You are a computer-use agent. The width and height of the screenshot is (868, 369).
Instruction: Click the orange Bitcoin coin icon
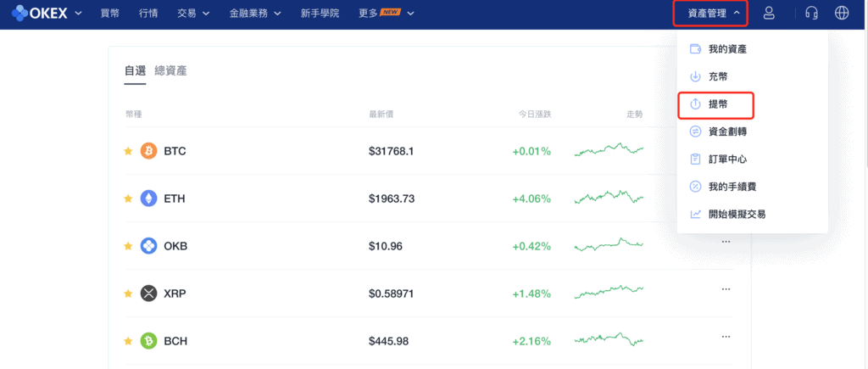pos(148,151)
